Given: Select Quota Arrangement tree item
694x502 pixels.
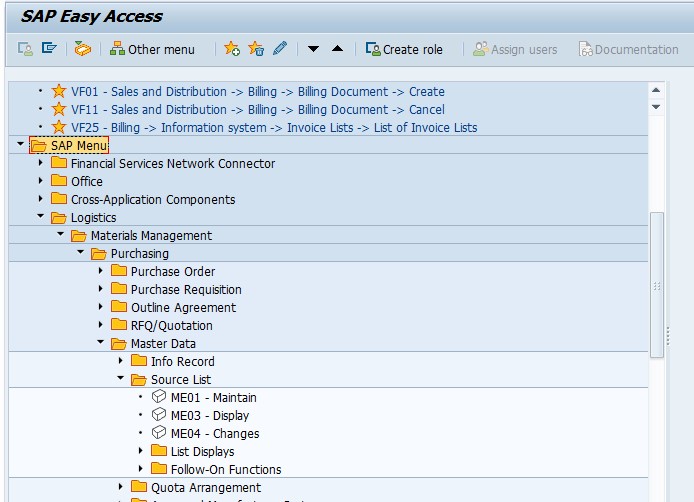Looking at the screenshot, I should tap(206, 488).
